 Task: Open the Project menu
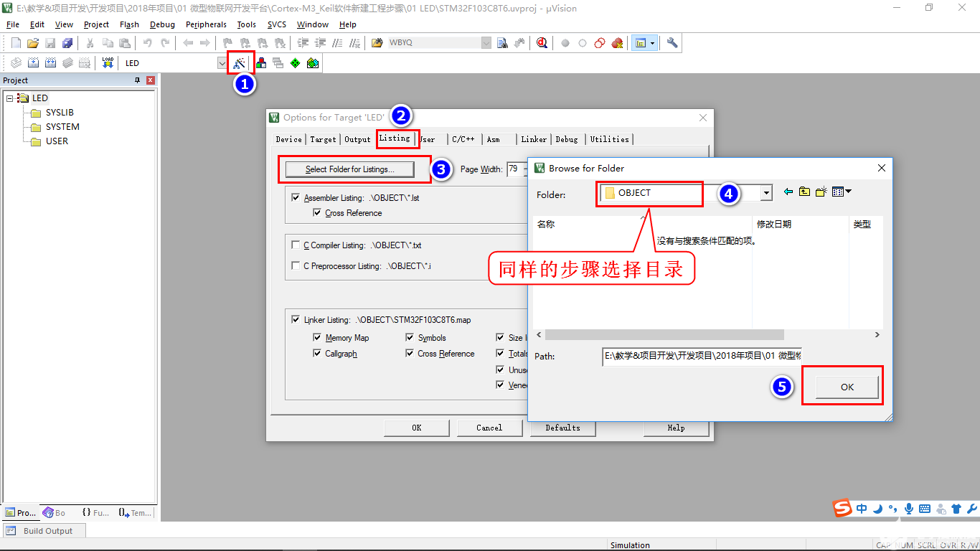click(96, 24)
